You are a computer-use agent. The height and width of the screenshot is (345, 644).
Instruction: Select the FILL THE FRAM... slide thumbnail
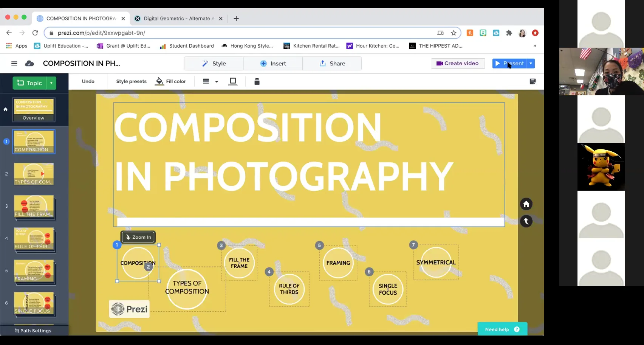click(x=34, y=207)
